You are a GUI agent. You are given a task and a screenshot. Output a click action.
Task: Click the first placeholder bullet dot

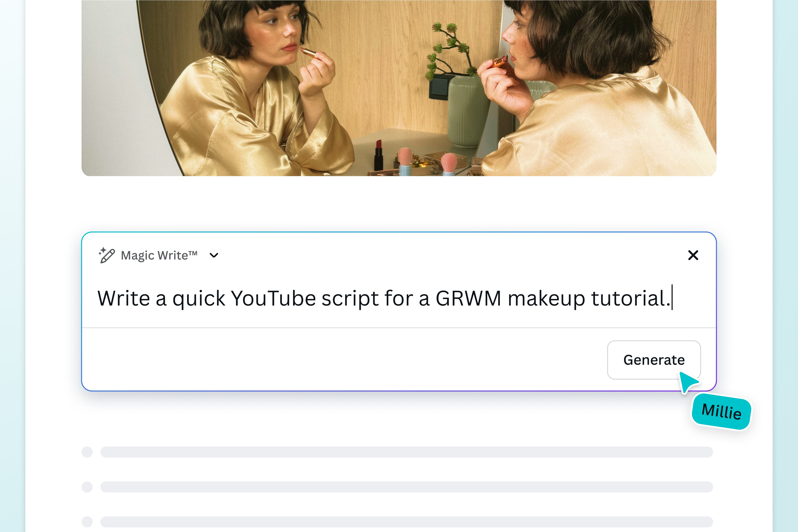(x=87, y=452)
